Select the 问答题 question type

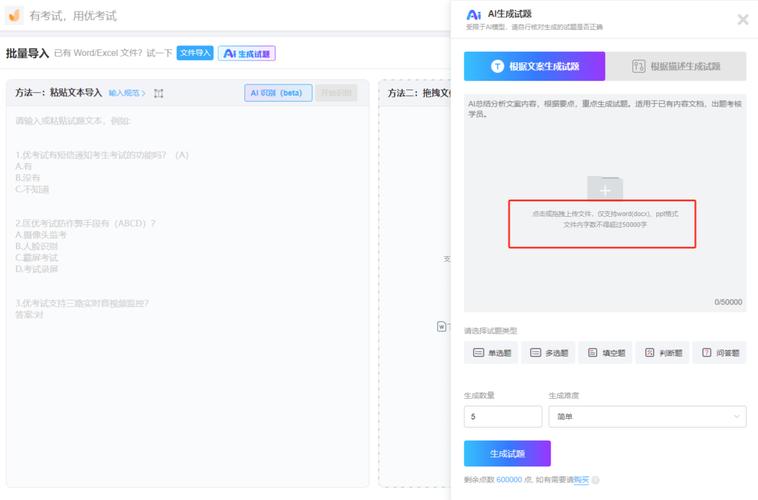[x=719, y=353]
